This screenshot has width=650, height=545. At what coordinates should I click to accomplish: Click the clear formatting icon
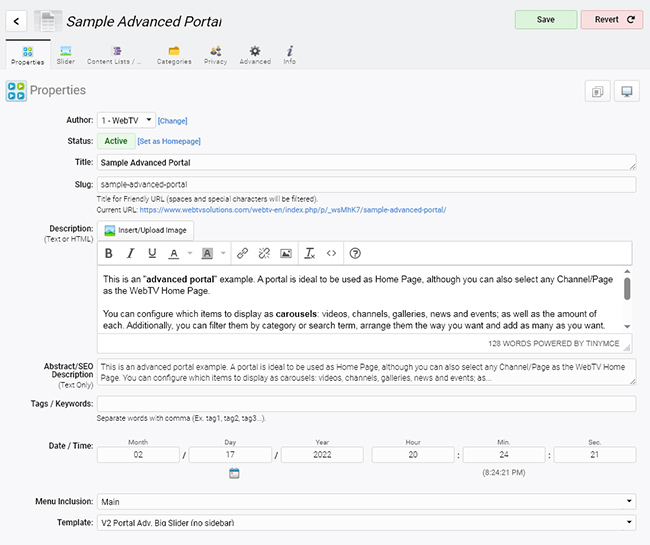(x=310, y=253)
